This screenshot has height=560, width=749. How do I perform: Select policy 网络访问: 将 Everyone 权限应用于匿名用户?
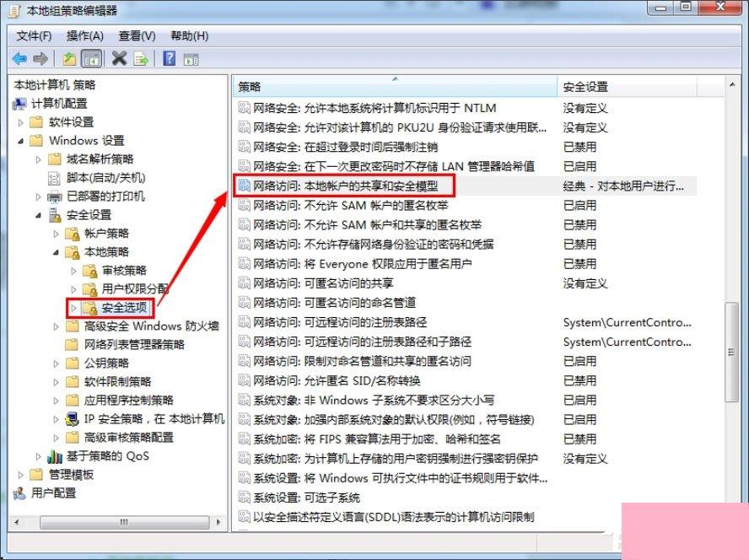click(362, 264)
